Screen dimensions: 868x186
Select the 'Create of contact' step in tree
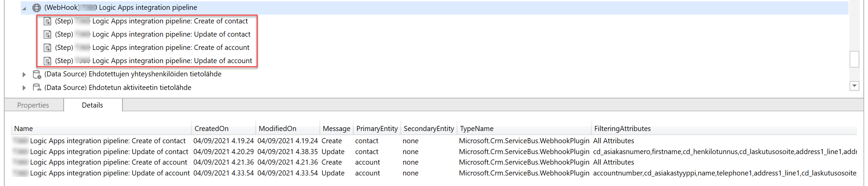(170, 21)
